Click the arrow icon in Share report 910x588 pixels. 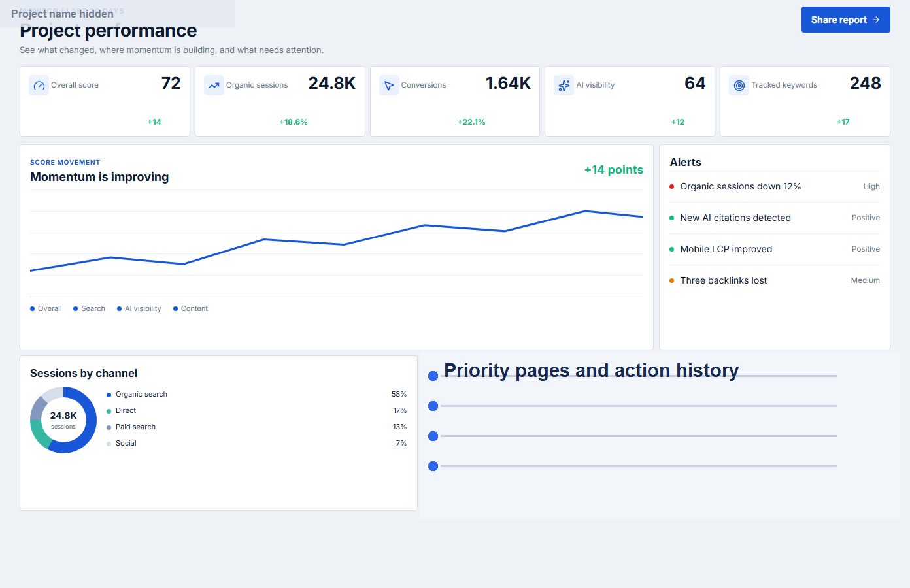point(876,20)
